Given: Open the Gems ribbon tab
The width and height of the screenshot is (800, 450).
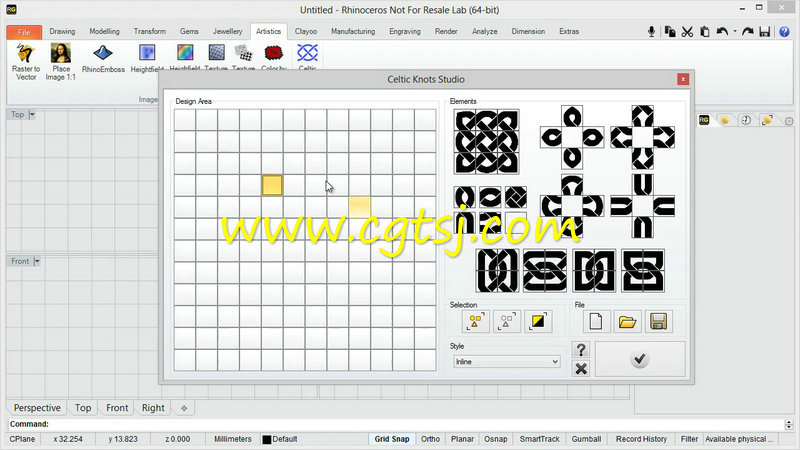Looking at the screenshot, I should [189, 31].
